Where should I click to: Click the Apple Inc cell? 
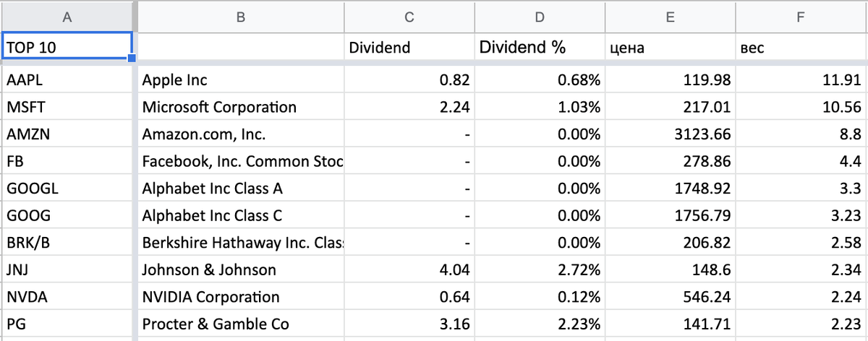[240, 80]
